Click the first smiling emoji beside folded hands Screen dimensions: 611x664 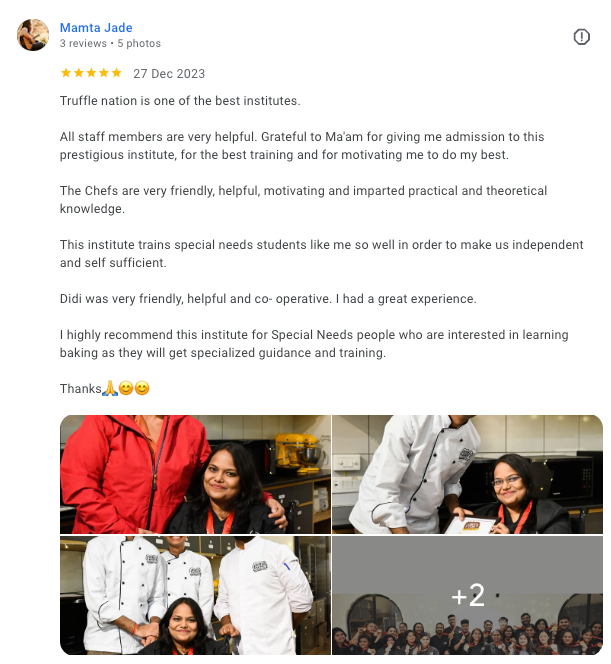(126, 388)
